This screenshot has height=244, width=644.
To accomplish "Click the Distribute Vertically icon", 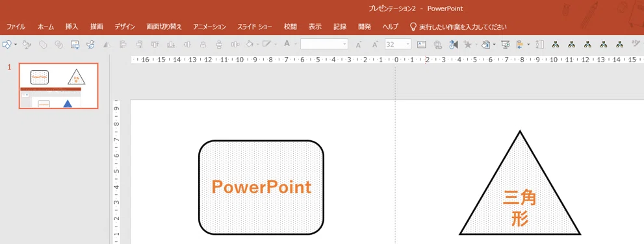I will [219, 44].
